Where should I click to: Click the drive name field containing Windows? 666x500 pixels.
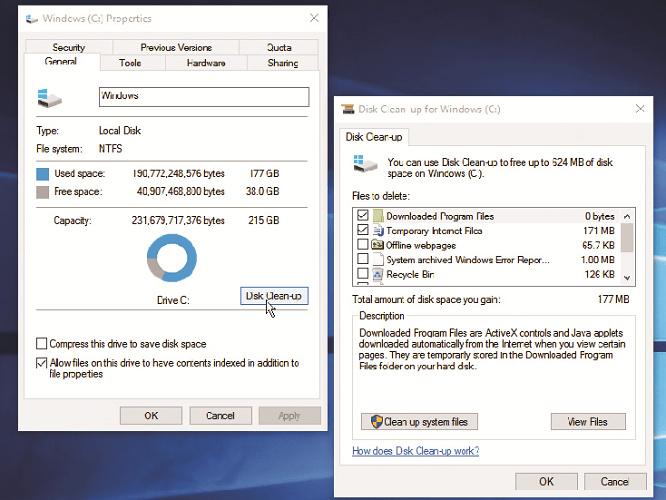[204, 97]
